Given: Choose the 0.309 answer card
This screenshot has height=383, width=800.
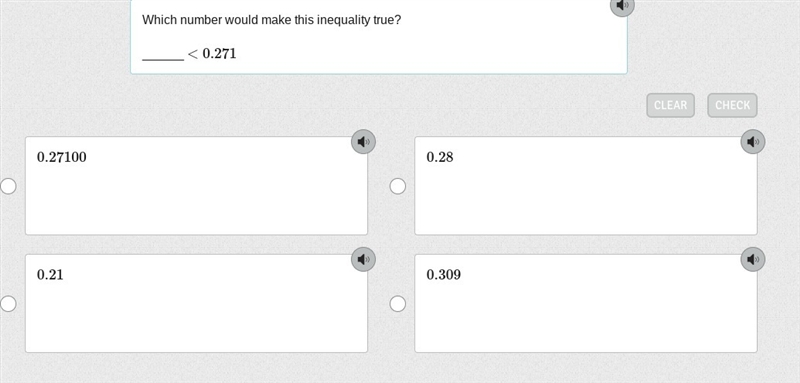Looking at the screenshot, I should point(586,303).
